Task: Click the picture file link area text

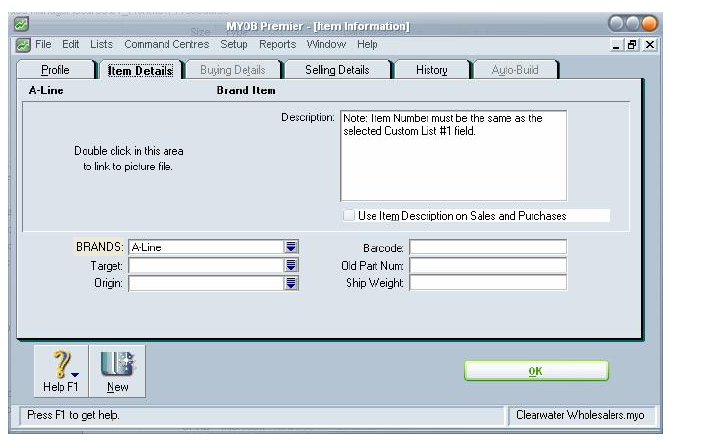Action: click(x=128, y=159)
